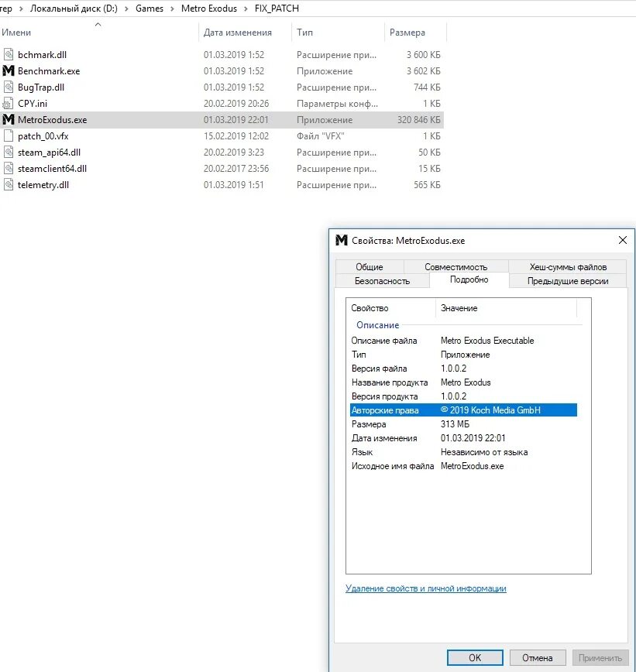Select the Название продукта property row

click(463, 382)
